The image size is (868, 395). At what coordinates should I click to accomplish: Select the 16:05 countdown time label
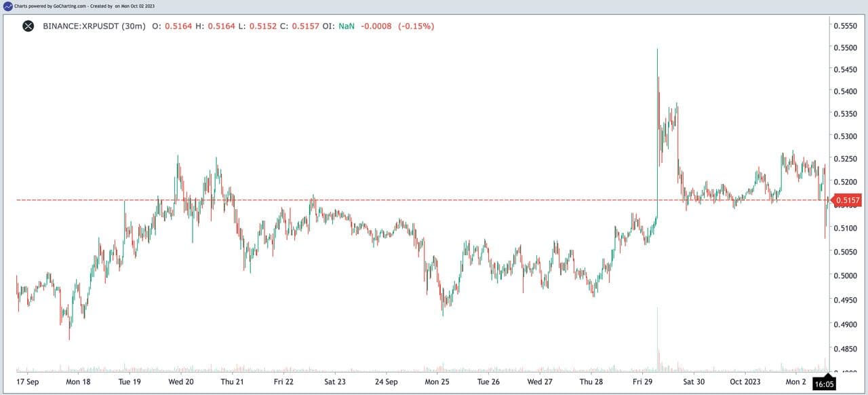pyautogui.click(x=825, y=383)
